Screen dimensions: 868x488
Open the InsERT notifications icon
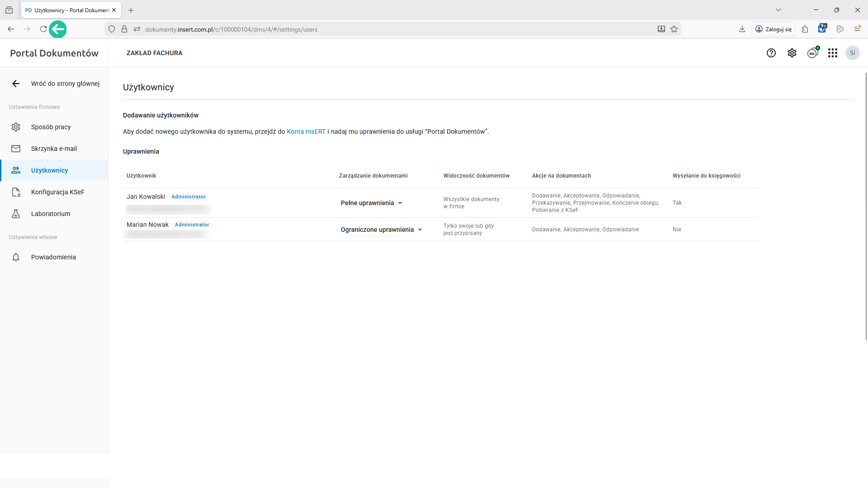coord(812,53)
